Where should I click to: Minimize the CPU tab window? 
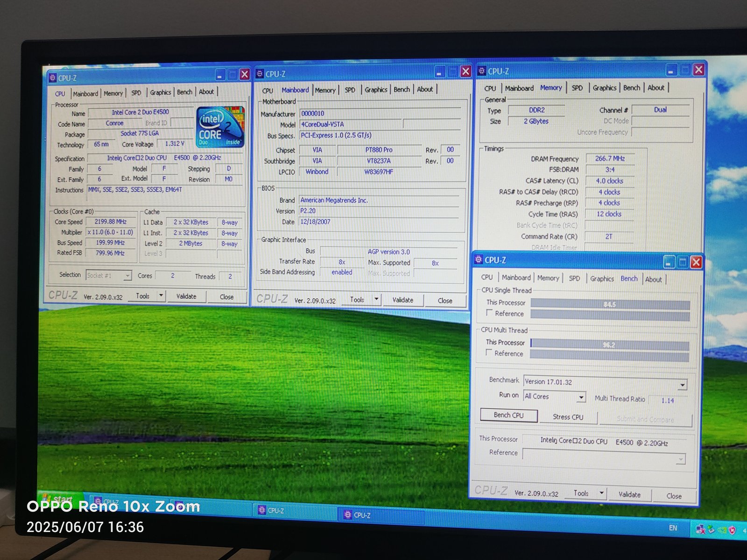pos(220,75)
